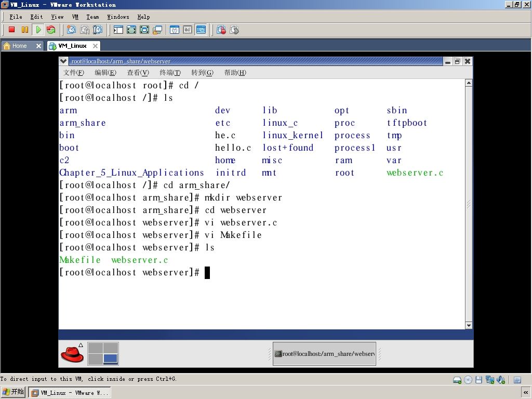
Task: Open the Team menu
Action: 92,17
